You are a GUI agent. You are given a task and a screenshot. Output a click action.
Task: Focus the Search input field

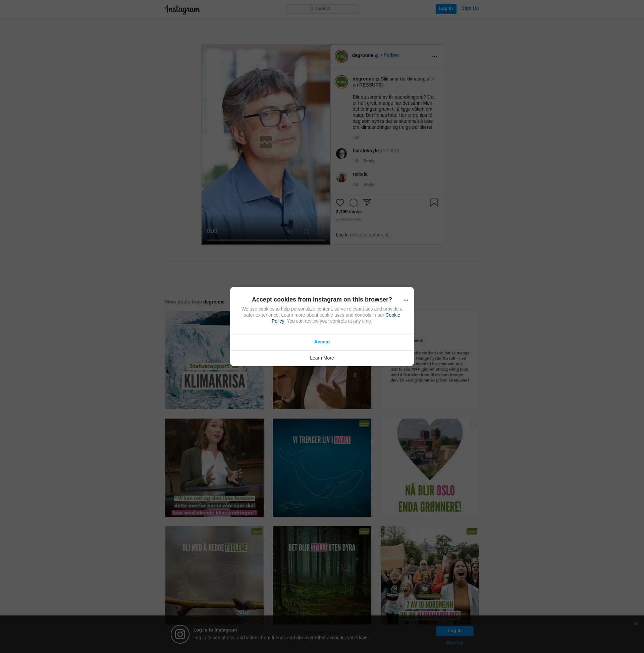coord(322,9)
